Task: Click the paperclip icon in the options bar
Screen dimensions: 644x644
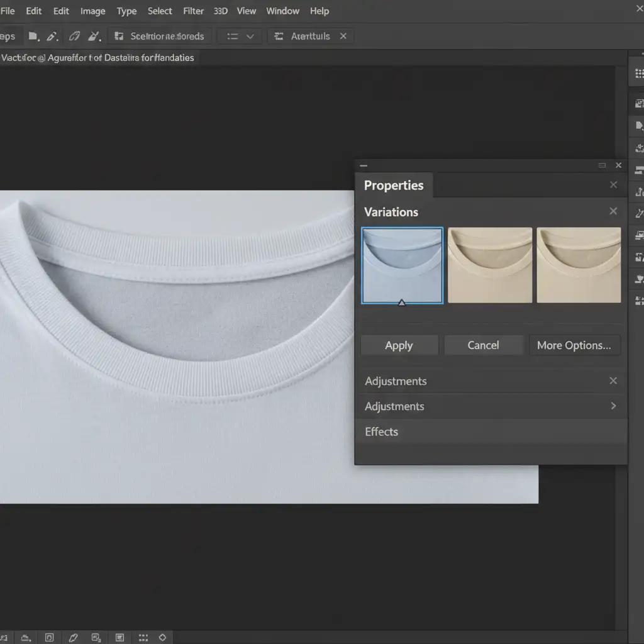Action: [x=74, y=36]
